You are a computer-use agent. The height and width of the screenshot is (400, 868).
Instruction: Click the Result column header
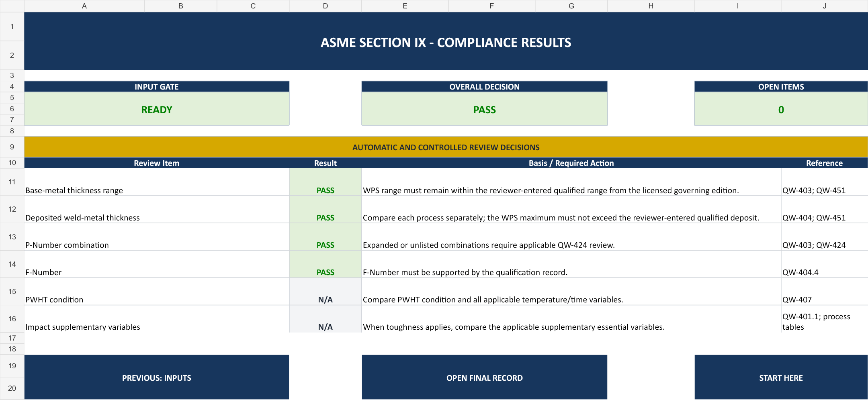[x=325, y=163]
